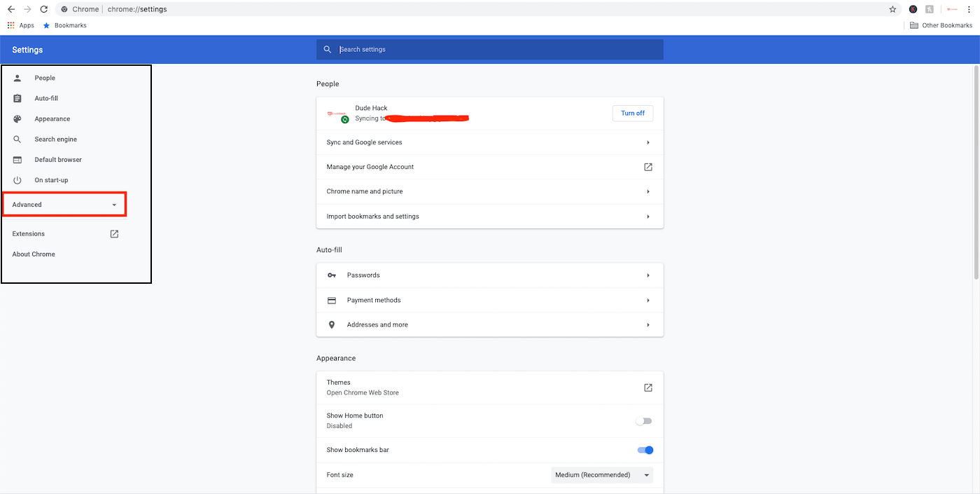The height and width of the screenshot is (494, 980).
Task: Bookmark page with the star icon
Action: click(x=892, y=9)
